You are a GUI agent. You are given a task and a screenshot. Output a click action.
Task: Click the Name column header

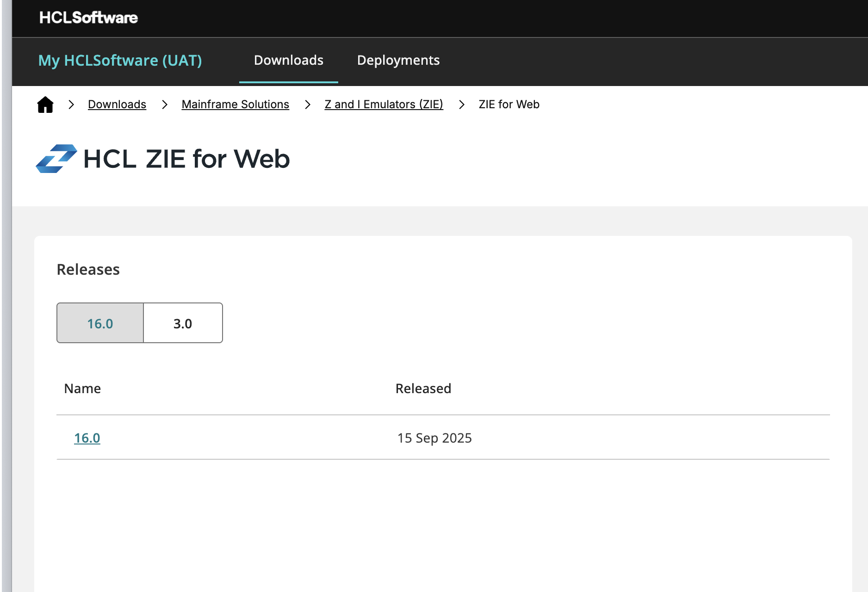pyautogui.click(x=82, y=388)
